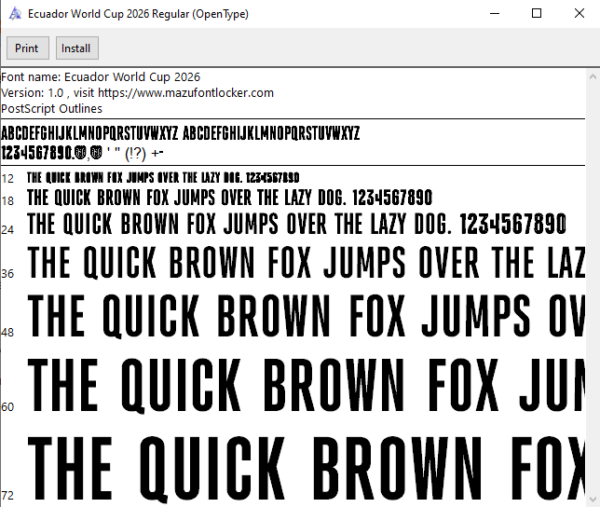Screen dimensions: 600x507
Task: Maximize the font viewer window
Action: pyautogui.click(x=536, y=14)
